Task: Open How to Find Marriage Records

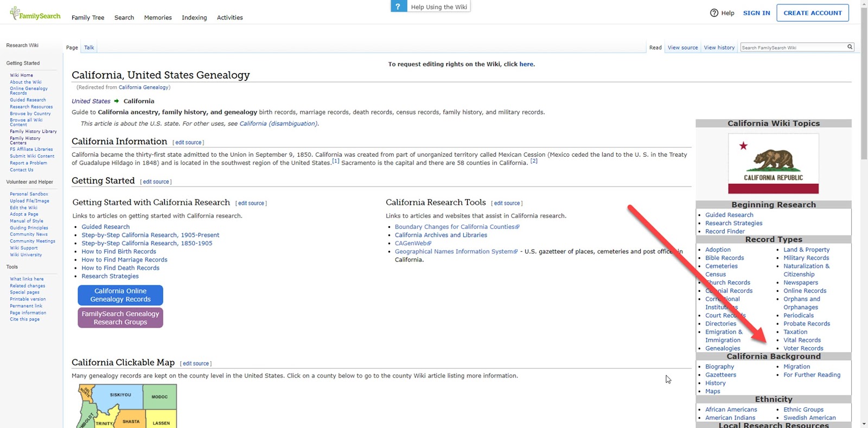Action: pos(124,260)
